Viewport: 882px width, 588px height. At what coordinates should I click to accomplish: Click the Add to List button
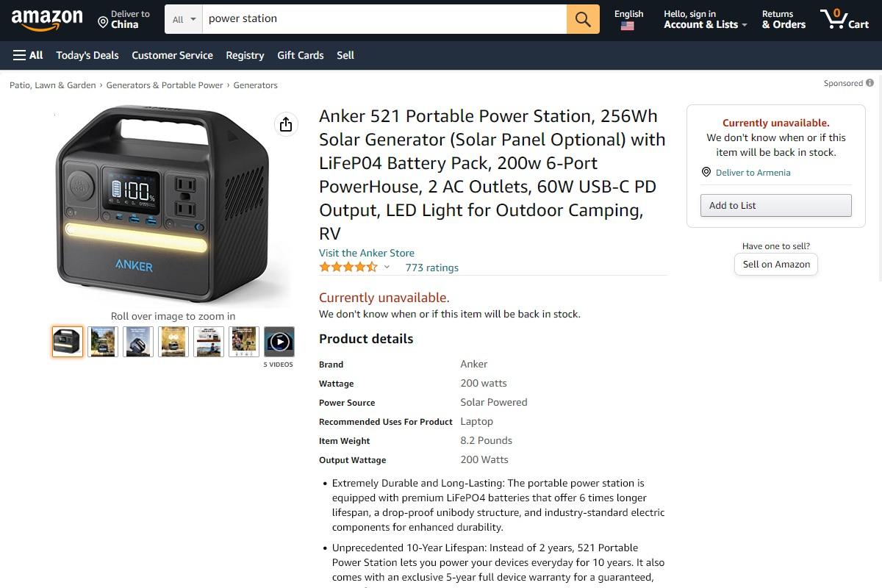point(775,206)
